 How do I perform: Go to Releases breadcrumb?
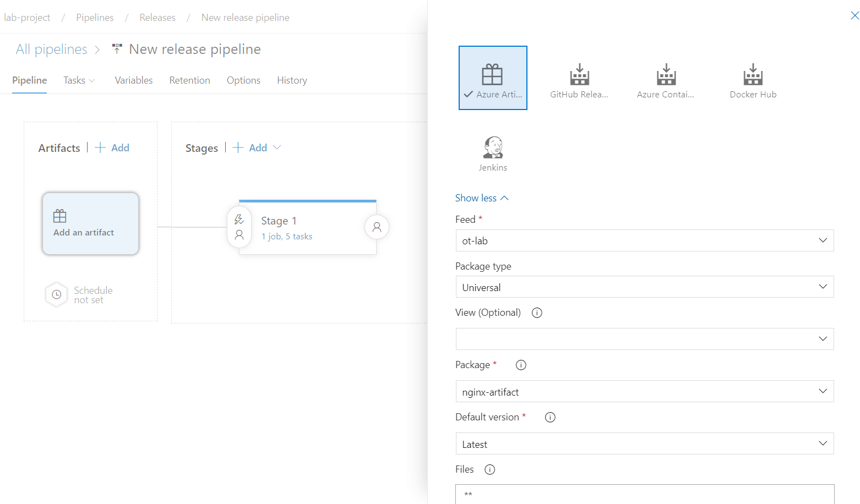pyautogui.click(x=157, y=18)
